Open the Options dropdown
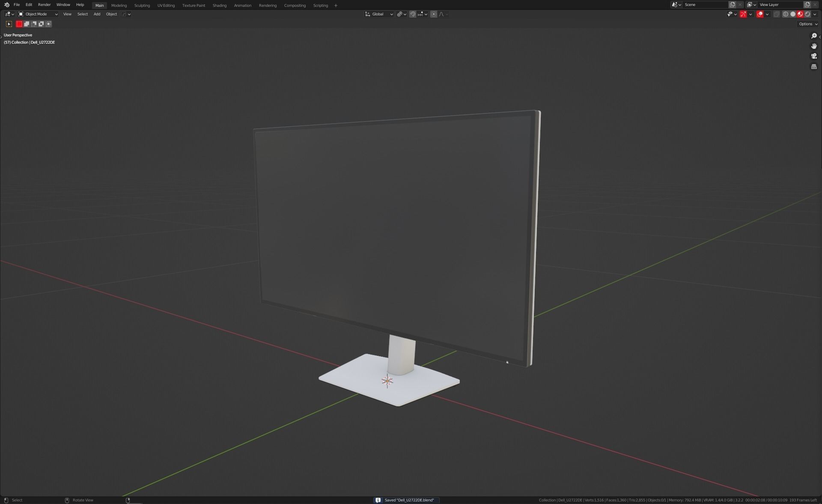 tap(808, 24)
